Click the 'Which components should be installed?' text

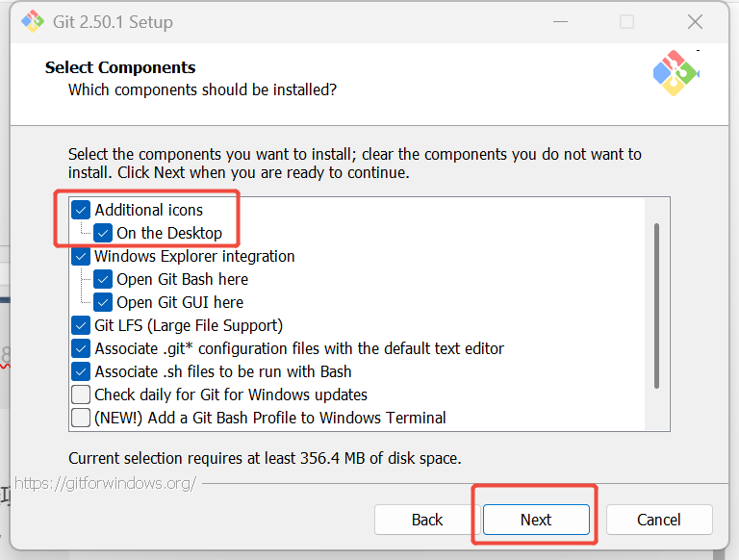click(203, 89)
